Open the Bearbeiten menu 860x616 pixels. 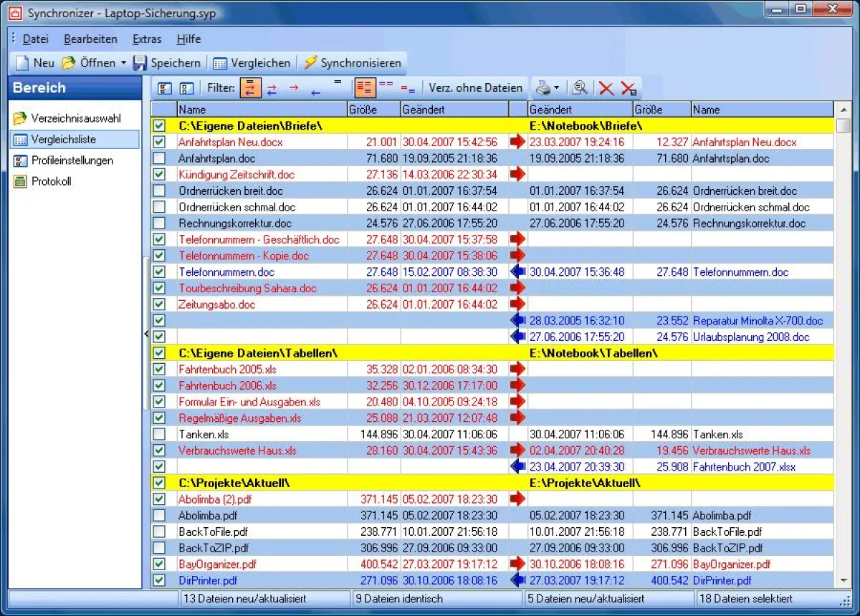click(x=90, y=39)
